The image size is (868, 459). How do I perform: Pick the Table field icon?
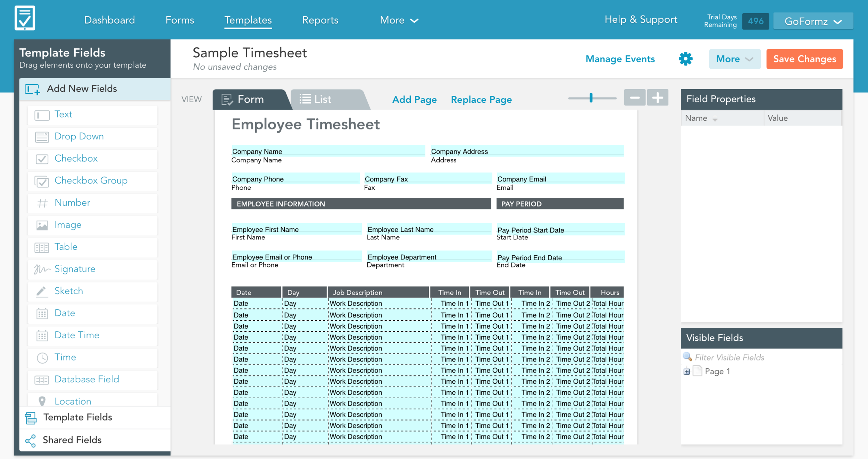42,247
